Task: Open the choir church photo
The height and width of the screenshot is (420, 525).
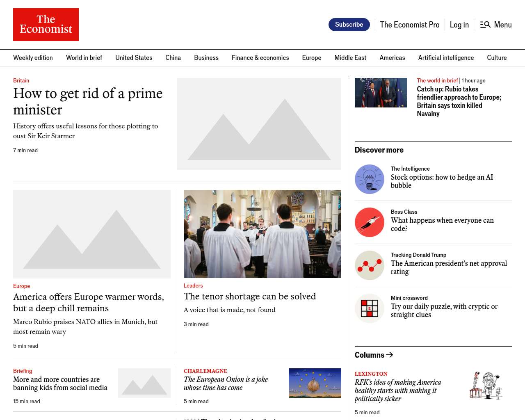Action: pyautogui.click(x=262, y=234)
